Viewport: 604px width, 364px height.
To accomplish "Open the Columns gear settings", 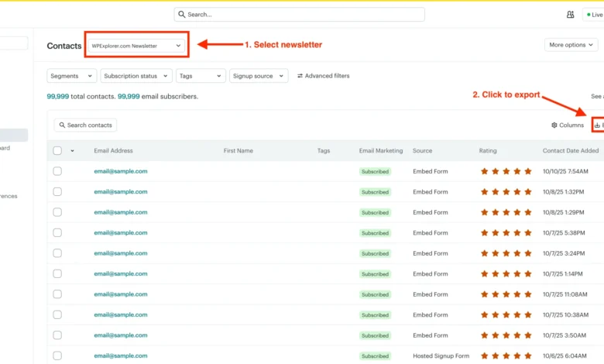I will (554, 125).
